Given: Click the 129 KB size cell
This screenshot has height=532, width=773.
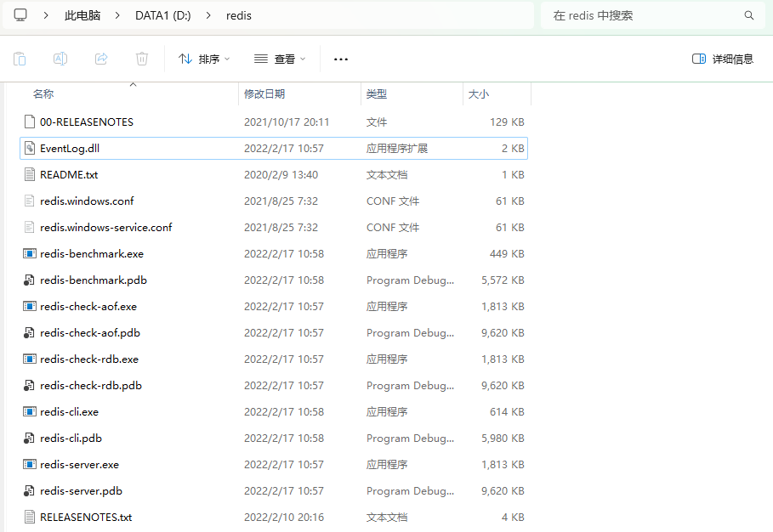Looking at the screenshot, I should click(x=507, y=122).
